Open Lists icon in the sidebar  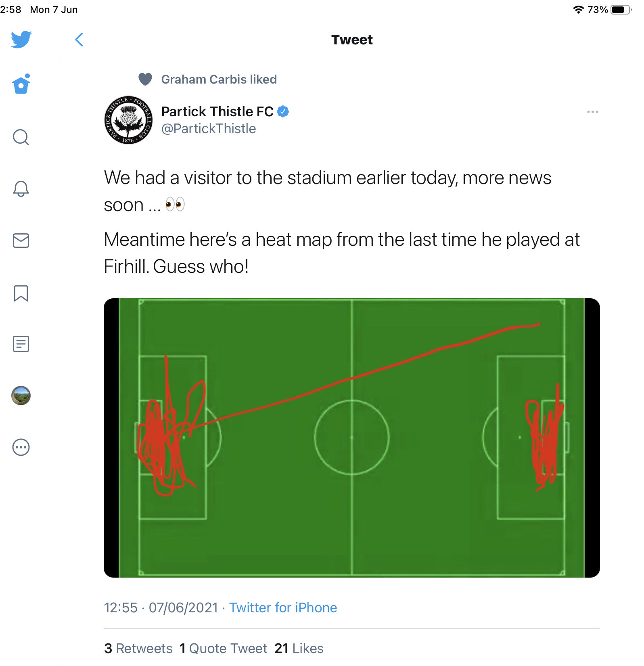[21, 344]
